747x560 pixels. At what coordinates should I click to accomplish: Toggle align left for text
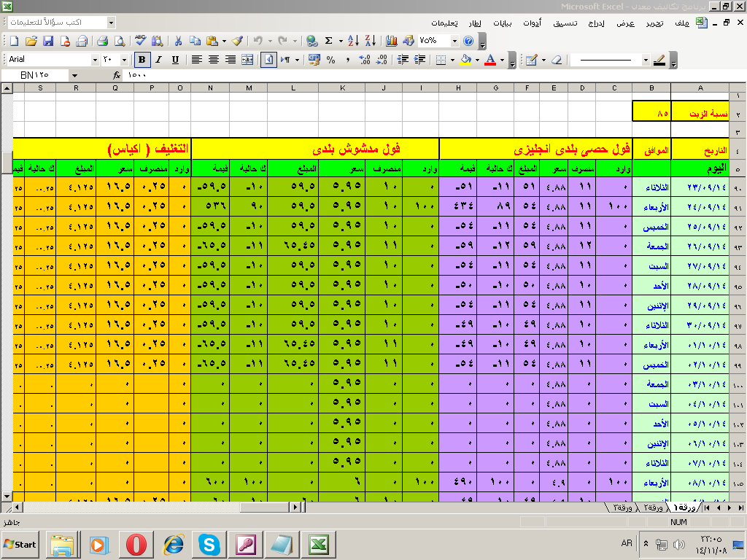[x=196, y=60]
